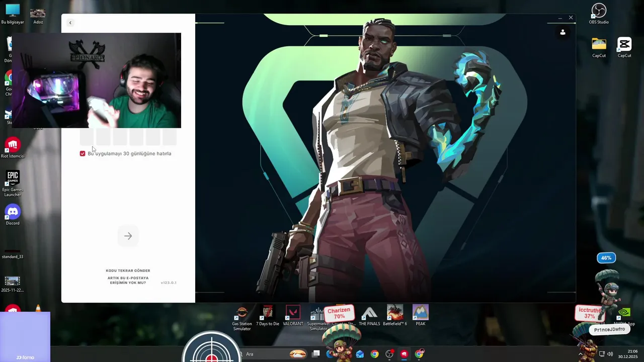Select the 'Adsız' desktop icon
The image size is (644, 362).
38,15
